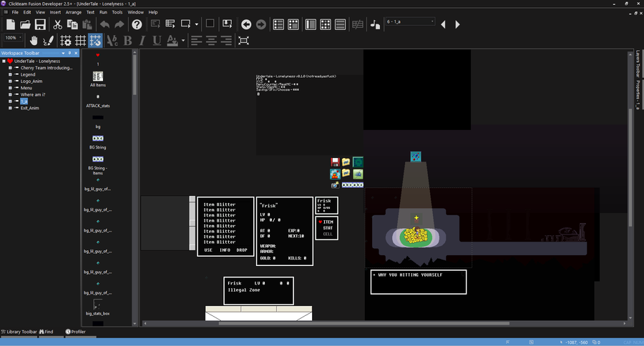Create a new application with New icon

coord(10,24)
